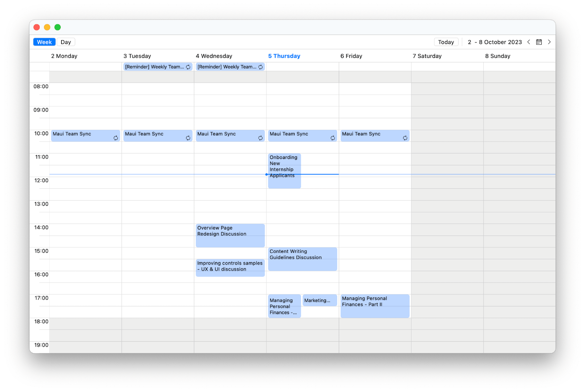
Task: Open the truncated Marketing... event
Action: (320, 300)
